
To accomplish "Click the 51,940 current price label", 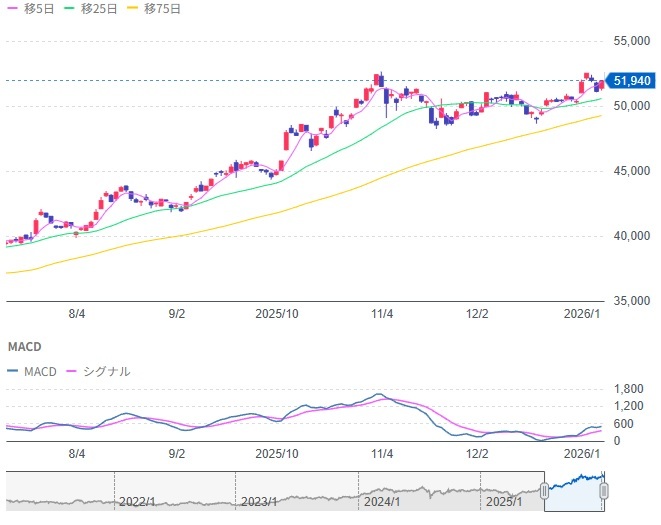I will (x=633, y=81).
